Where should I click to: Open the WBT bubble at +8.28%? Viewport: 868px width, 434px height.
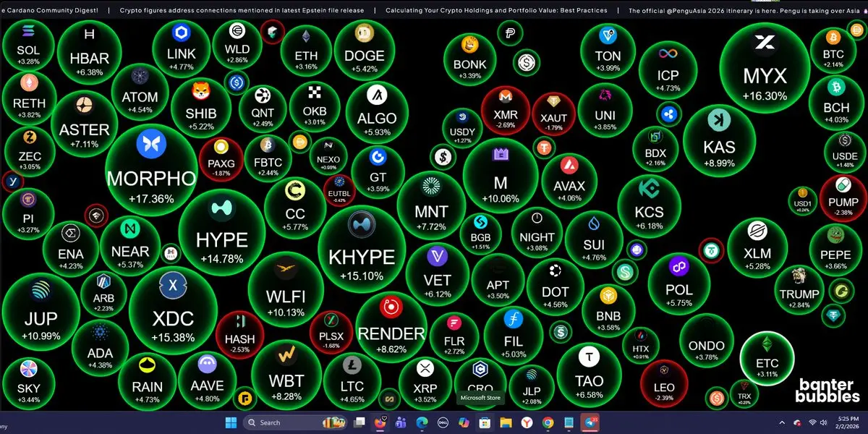286,373
